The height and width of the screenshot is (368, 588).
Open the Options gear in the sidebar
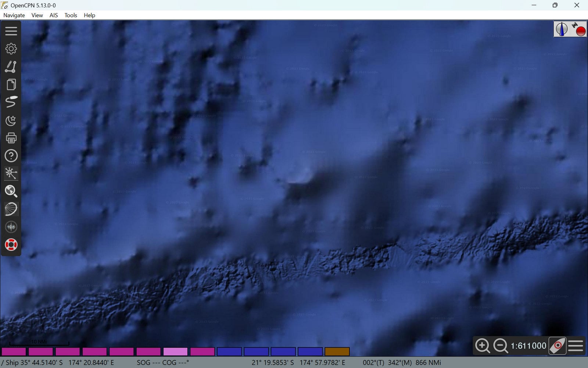tap(11, 49)
